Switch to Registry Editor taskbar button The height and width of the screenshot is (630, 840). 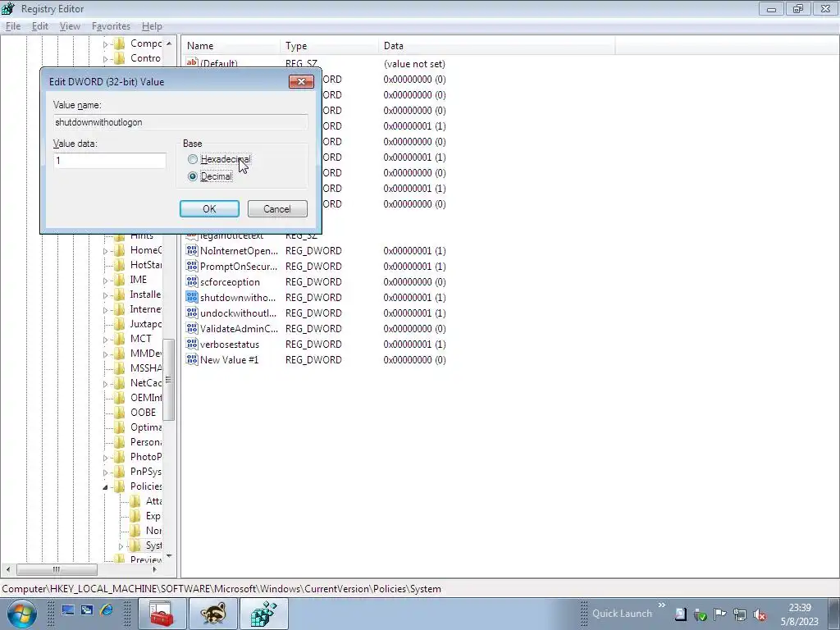pos(264,614)
